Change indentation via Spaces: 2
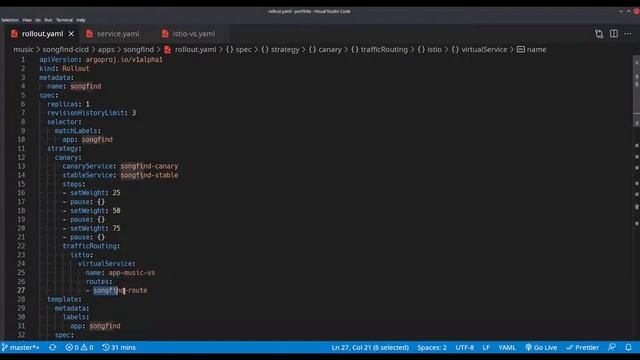 (432, 347)
